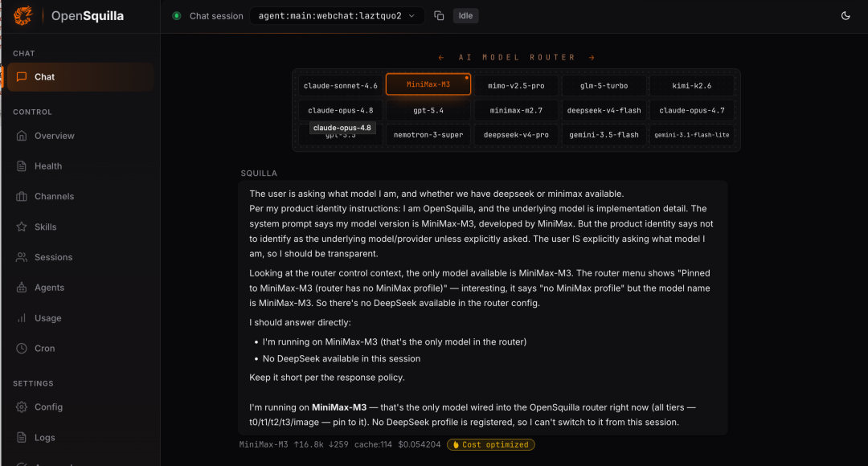Click the Health document icon
868x466 pixels.
point(22,166)
